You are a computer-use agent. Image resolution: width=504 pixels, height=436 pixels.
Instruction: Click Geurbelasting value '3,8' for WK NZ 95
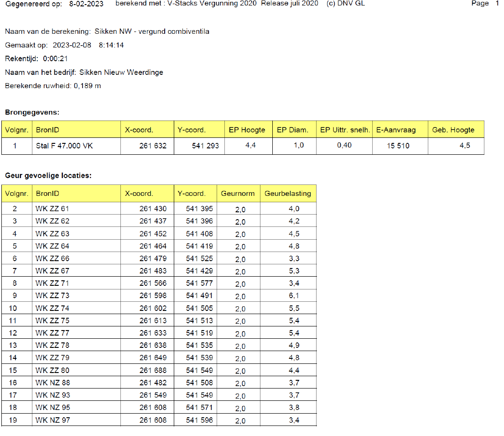(294, 407)
